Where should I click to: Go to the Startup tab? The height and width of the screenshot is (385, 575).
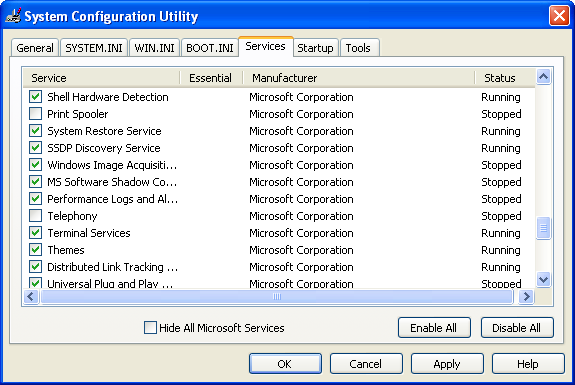click(315, 48)
